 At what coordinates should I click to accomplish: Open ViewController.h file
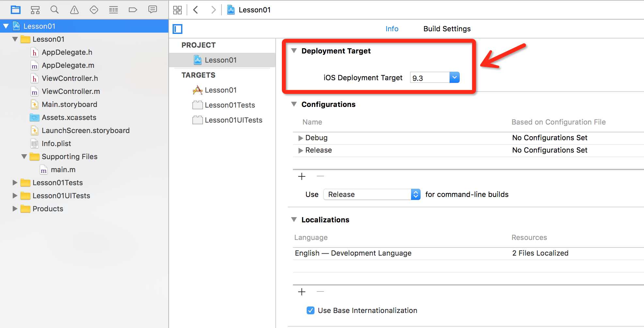click(70, 78)
